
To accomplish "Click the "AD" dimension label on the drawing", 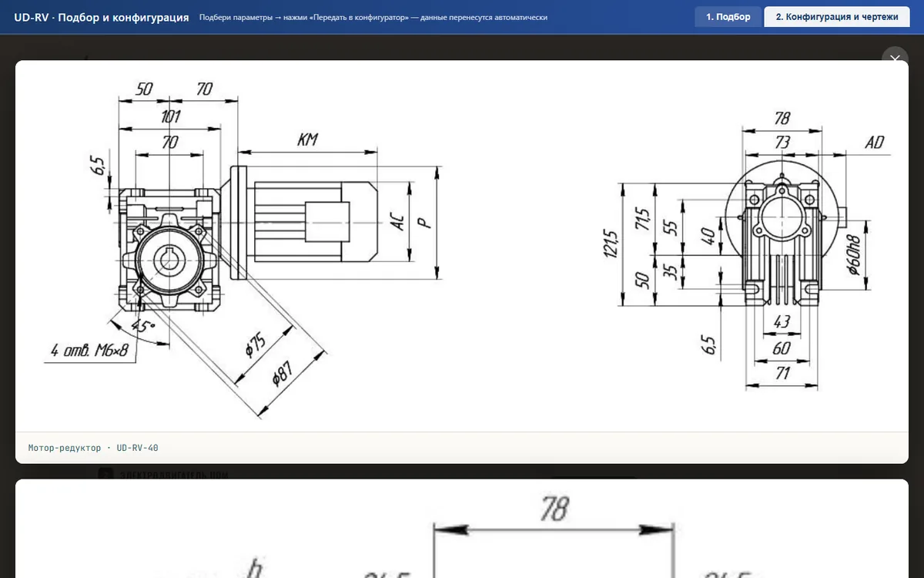I will [x=874, y=142].
